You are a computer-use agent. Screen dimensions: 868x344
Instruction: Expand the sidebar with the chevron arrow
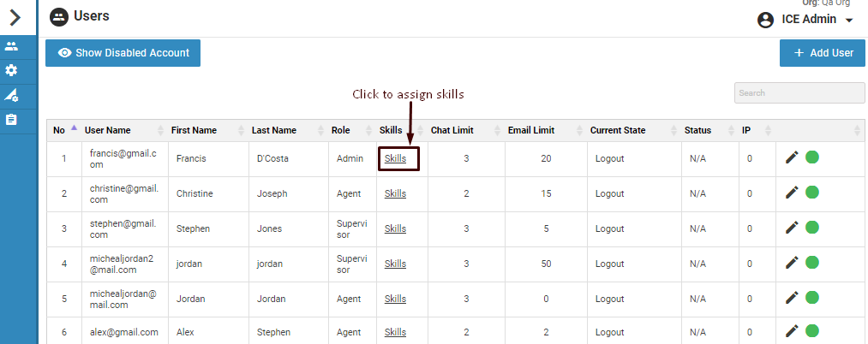(x=15, y=17)
